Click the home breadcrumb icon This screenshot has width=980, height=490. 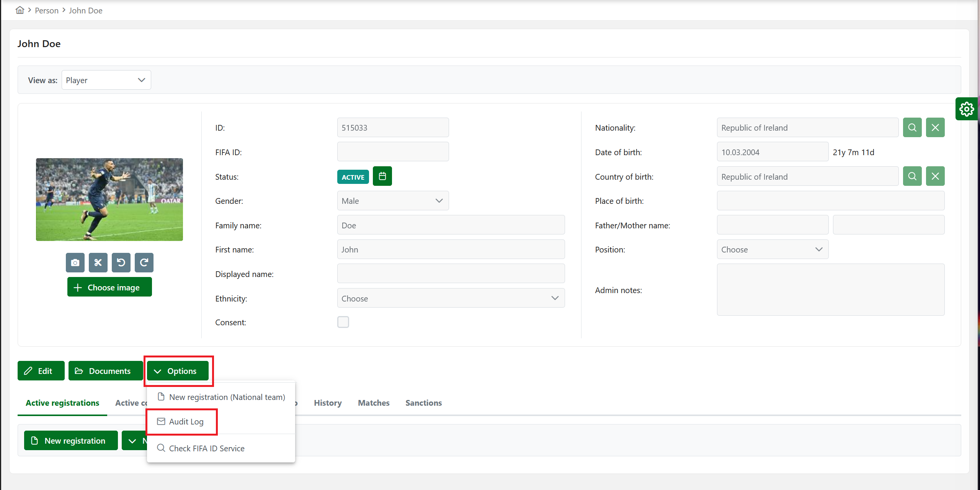coord(20,10)
